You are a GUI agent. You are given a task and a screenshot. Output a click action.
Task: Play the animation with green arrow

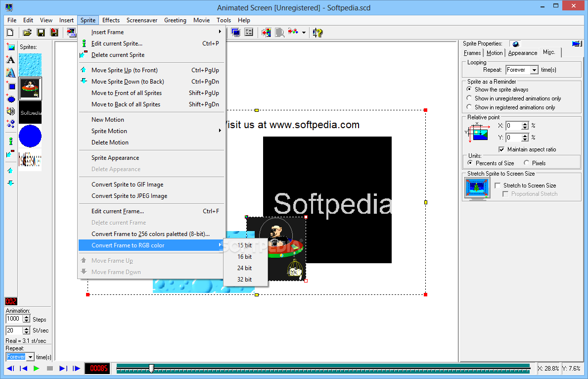point(37,369)
